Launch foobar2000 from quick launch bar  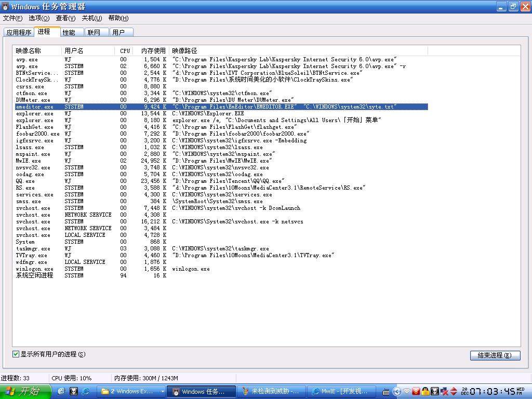click(74, 392)
